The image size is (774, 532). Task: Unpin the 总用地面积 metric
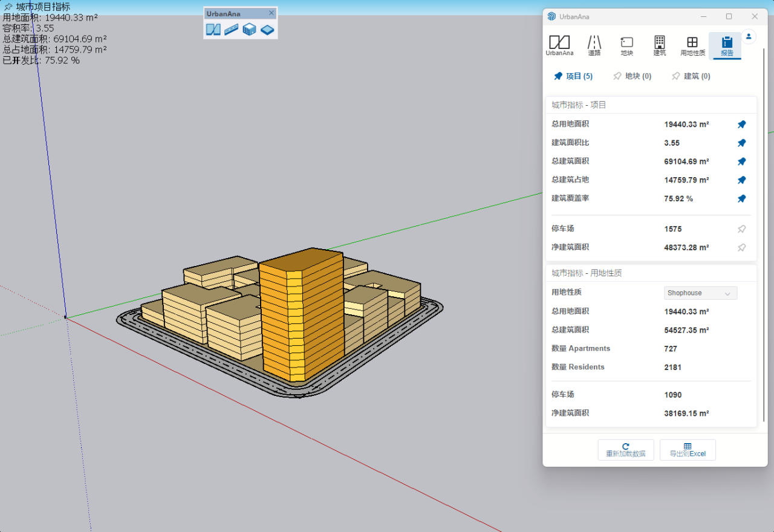[x=741, y=125]
